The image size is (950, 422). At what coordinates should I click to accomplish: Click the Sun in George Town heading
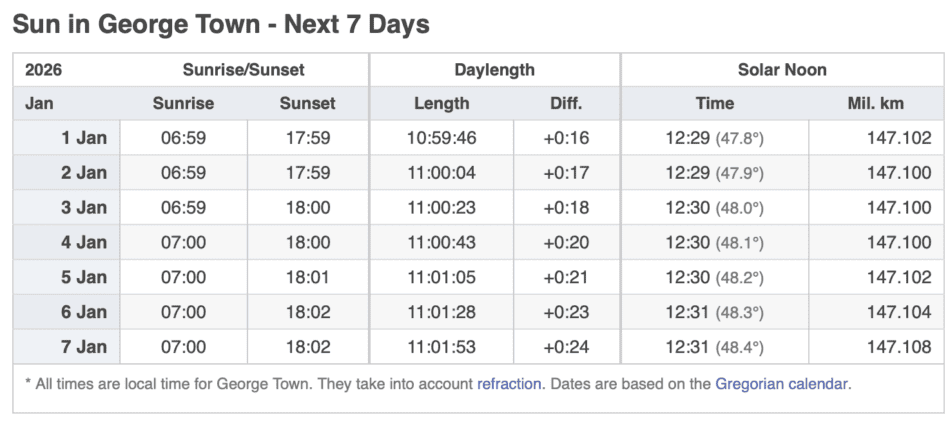pyautogui.click(x=221, y=24)
